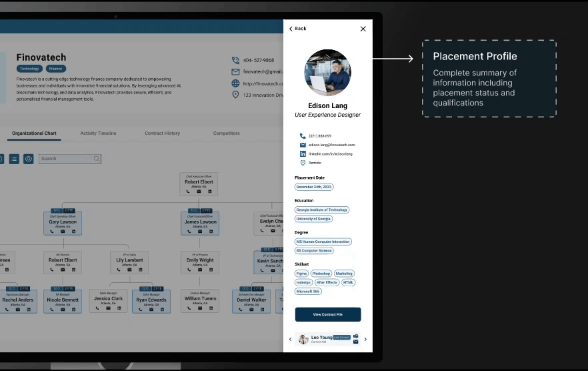Screen dimensions: 588x371
Task: Switch to list view icon
Action: (14, 159)
